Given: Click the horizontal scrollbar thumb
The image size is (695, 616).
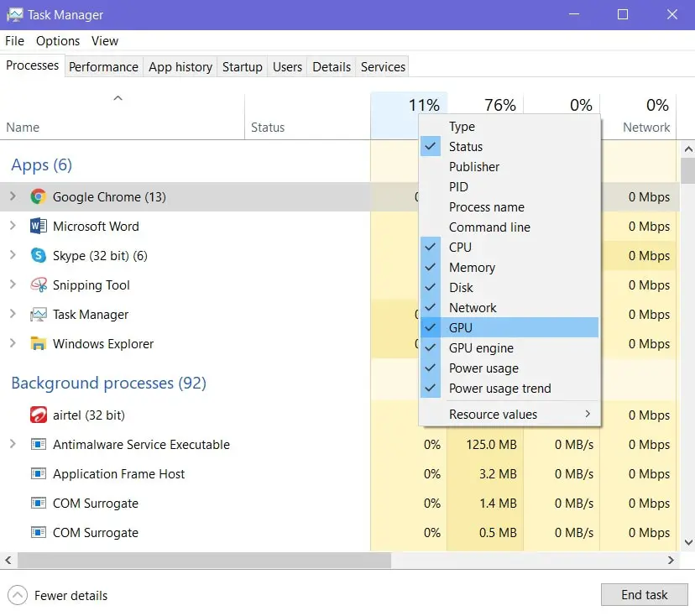Looking at the screenshot, I should tap(204, 560).
